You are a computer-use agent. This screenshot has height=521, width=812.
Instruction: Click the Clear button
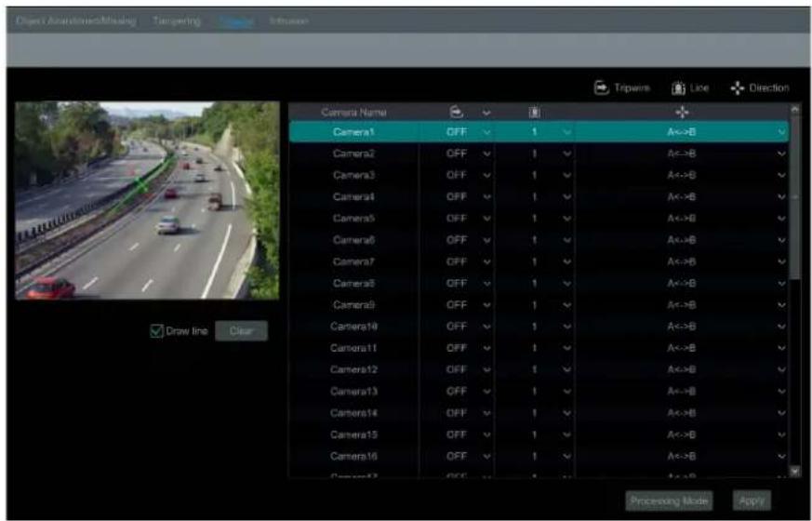[x=241, y=330]
